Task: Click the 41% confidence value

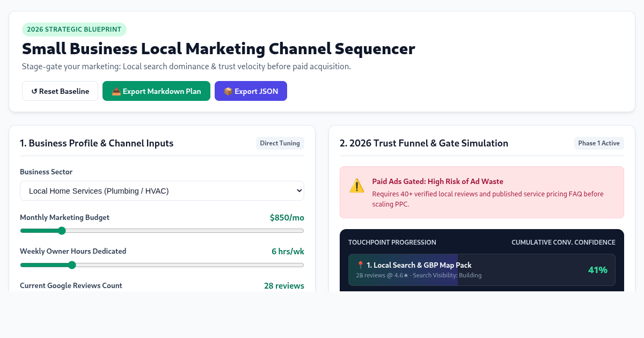Action: [598, 270]
